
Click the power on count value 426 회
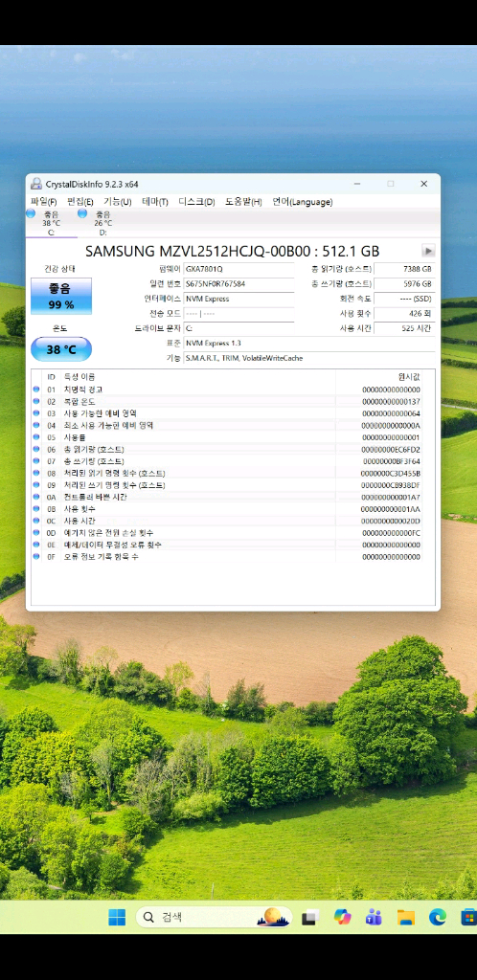click(404, 313)
